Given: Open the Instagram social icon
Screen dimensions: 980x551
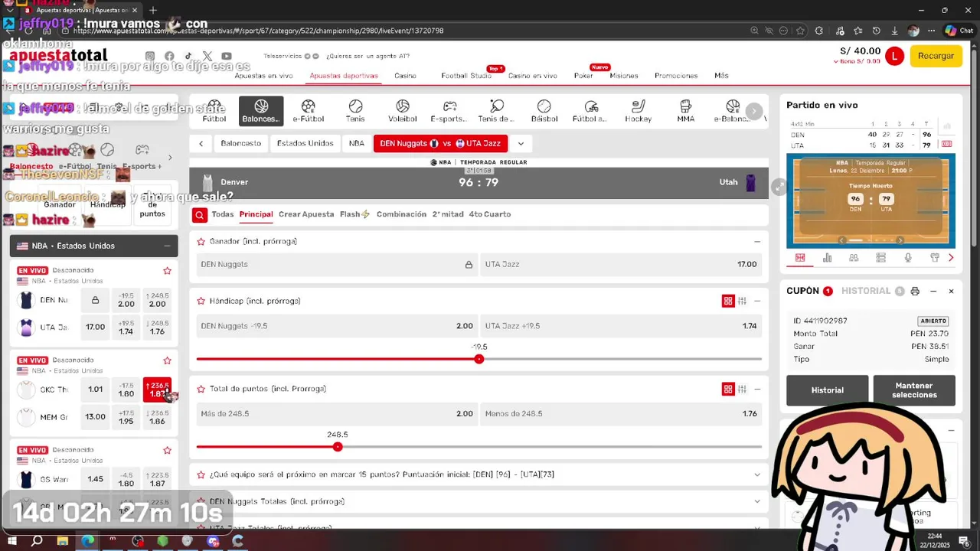Looking at the screenshot, I should (150, 56).
